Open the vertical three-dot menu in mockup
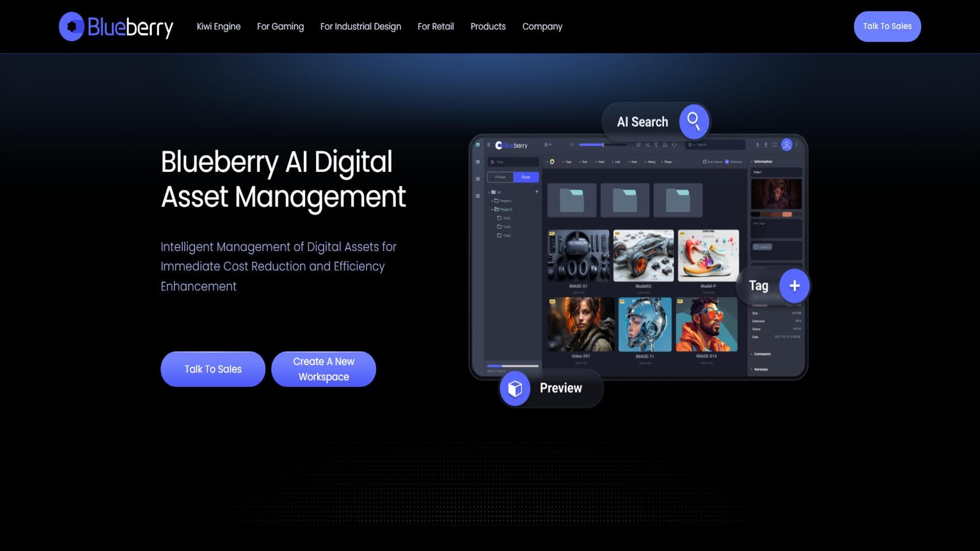 796,145
